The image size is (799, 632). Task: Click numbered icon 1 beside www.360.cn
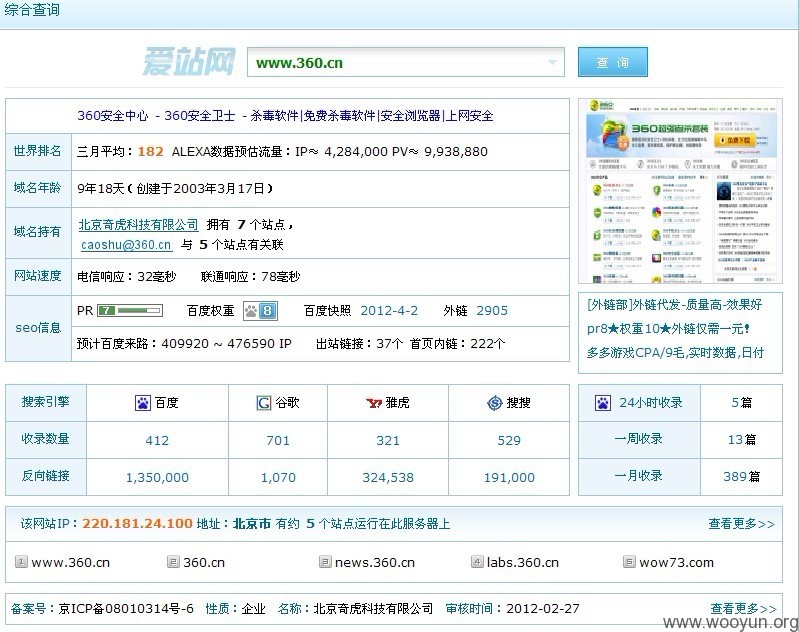[21, 562]
